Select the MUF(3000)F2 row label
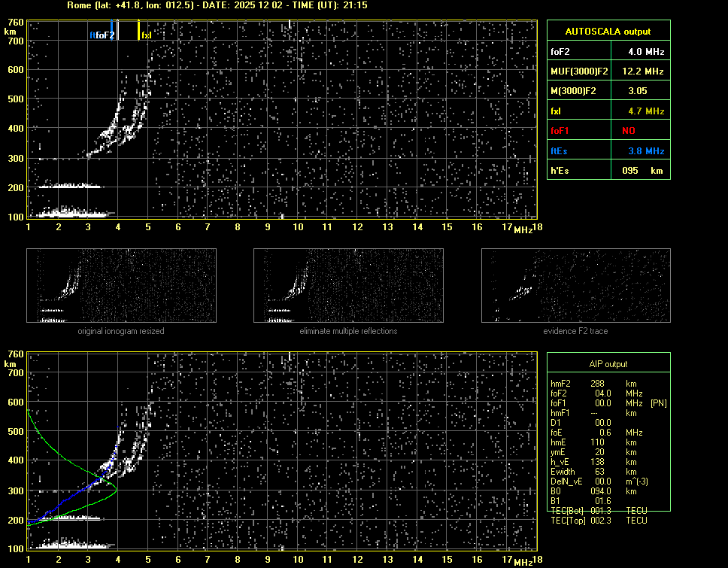Image resolution: width=728 pixels, height=568 pixels. point(579,71)
